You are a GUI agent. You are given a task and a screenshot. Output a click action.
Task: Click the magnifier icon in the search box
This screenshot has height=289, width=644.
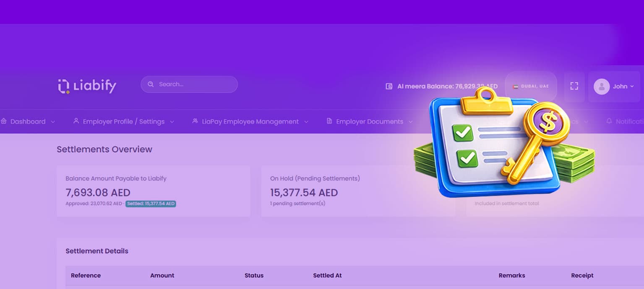tap(151, 84)
